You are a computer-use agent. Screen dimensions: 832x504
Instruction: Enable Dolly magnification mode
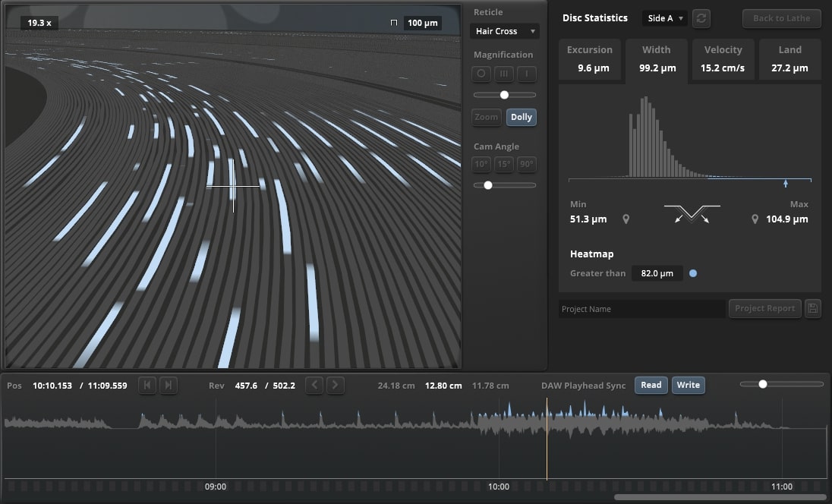click(x=522, y=118)
